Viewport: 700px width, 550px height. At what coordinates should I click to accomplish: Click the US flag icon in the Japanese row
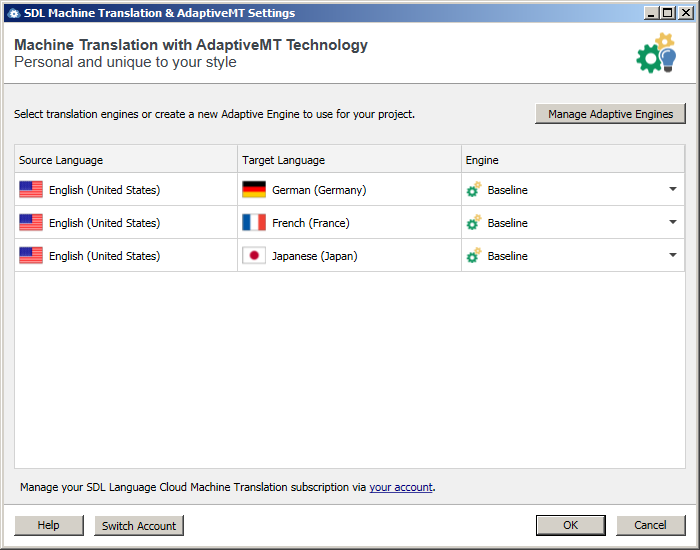pos(31,255)
